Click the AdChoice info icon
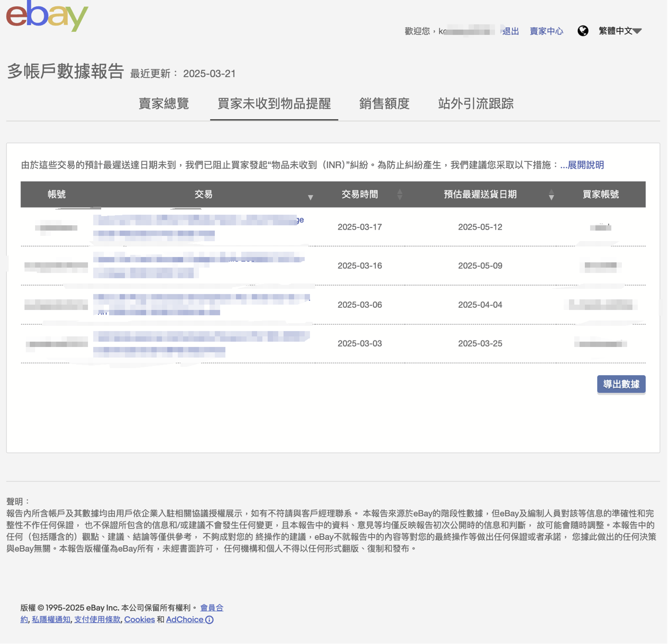The height and width of the screenshot is (644, 668). [209, 620]
